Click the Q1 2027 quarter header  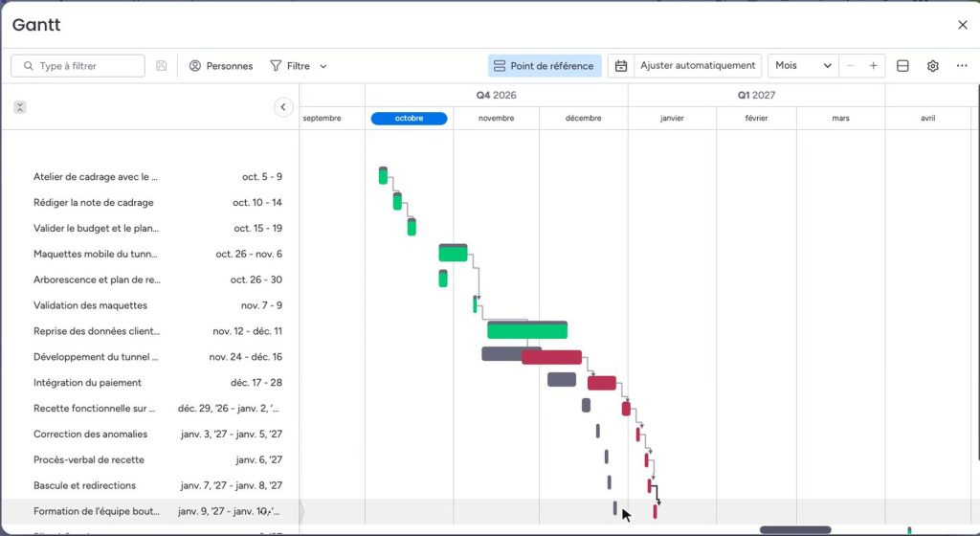point(756,95)
